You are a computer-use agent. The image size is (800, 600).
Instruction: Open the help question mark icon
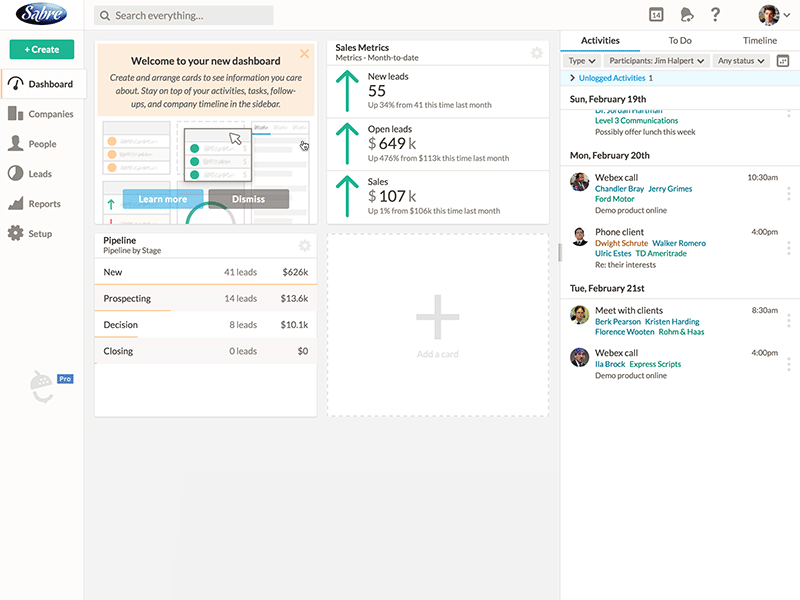(715, 15)
